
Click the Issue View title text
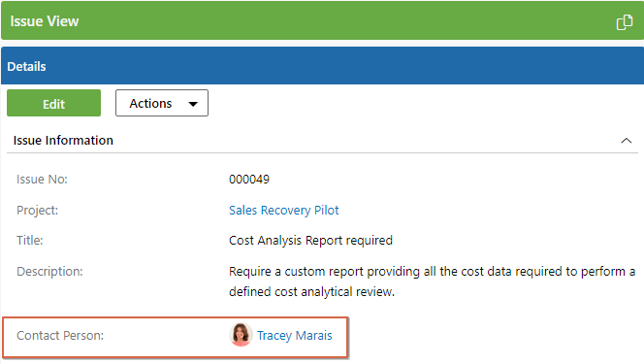pyautogui.click(x=45, y=21)
